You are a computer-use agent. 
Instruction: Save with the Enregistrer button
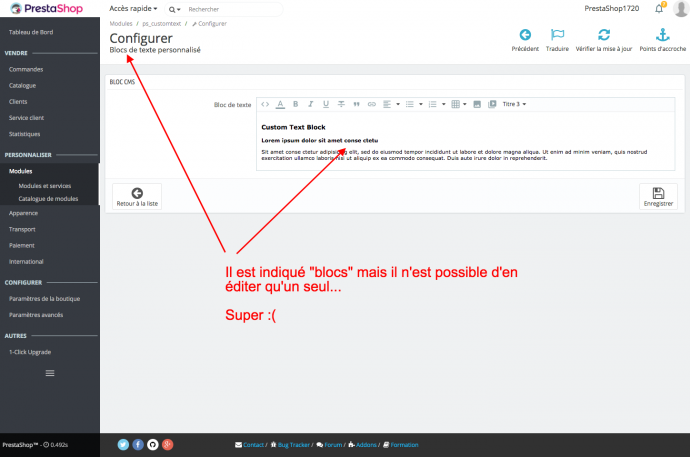pos(658,196)
